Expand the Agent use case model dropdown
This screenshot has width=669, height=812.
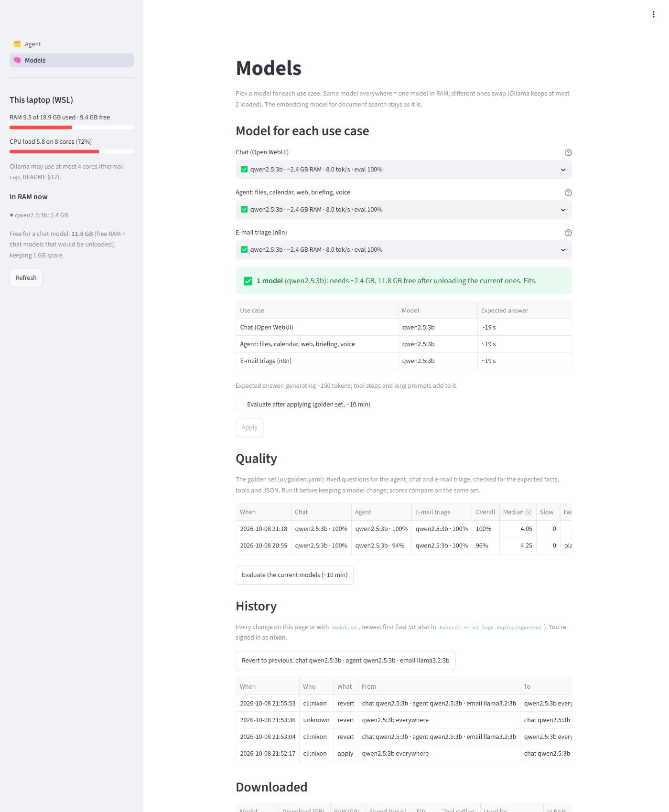pos(404,210)
